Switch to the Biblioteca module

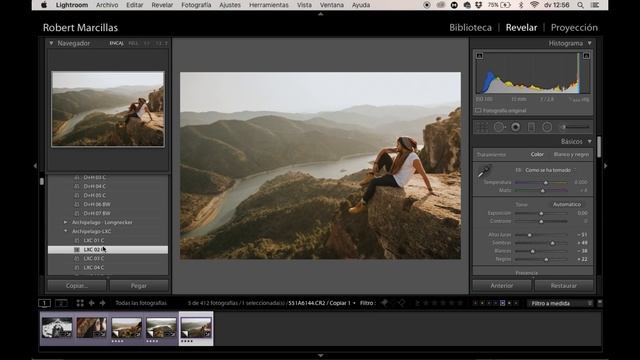pos(470,27)
